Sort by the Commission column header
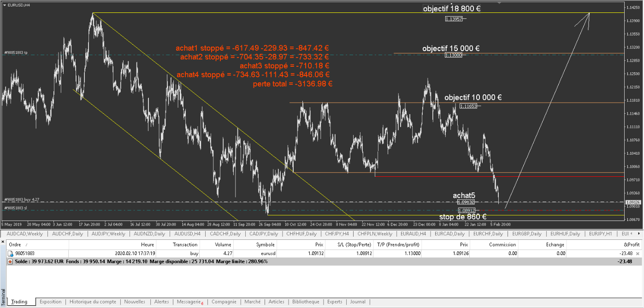 click(x=494, y=245)
